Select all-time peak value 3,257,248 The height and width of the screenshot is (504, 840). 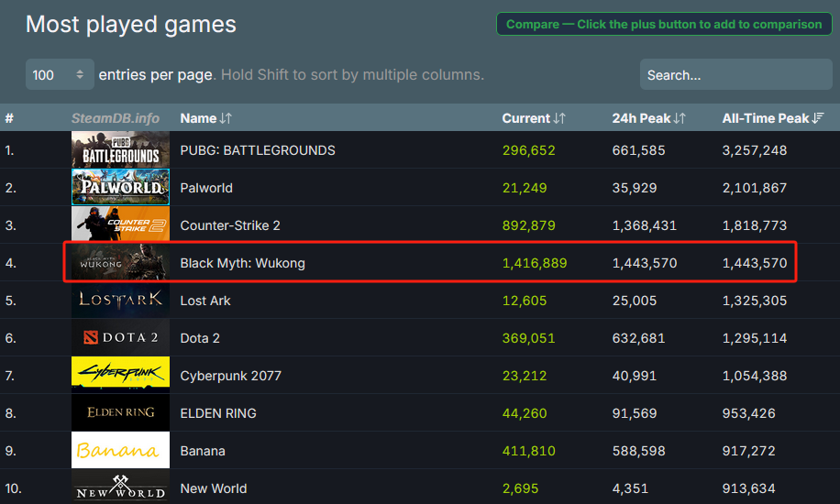pos(755,150)
